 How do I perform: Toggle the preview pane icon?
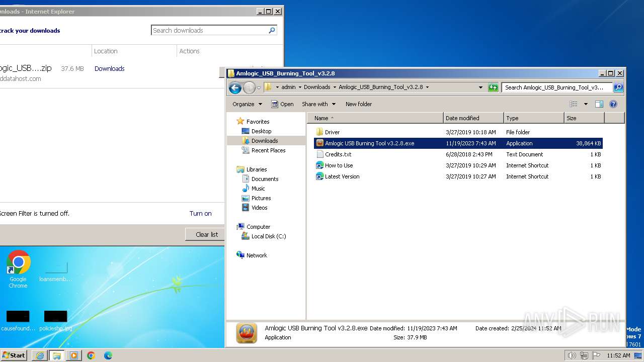point(599,104)
